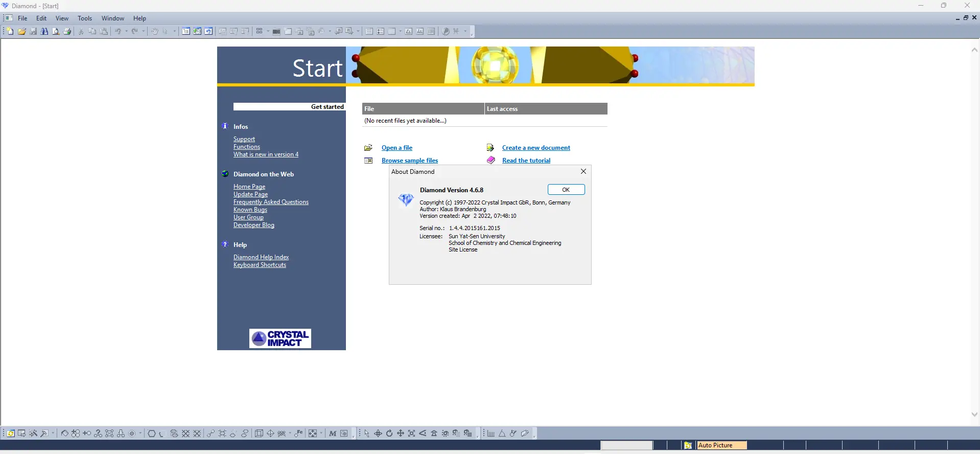
Task: Open the File menu
Action: point(22,18)
